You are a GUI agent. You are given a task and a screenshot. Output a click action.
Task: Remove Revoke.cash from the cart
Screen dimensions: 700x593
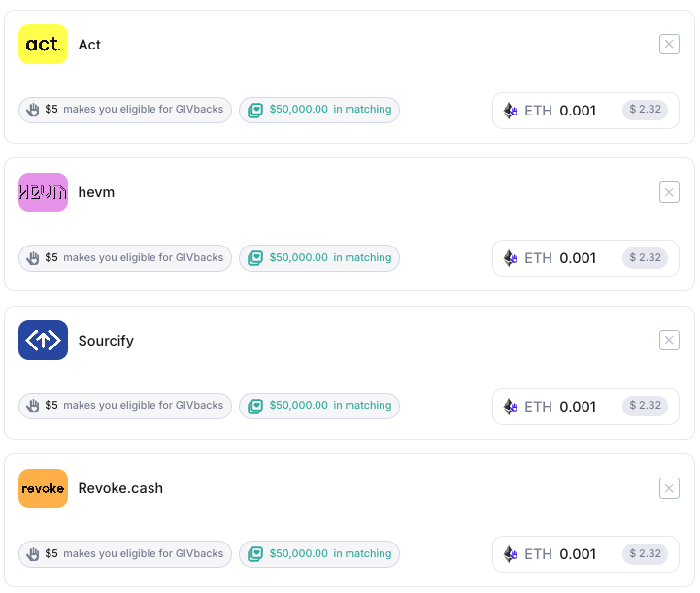click(x=669, y=488)
